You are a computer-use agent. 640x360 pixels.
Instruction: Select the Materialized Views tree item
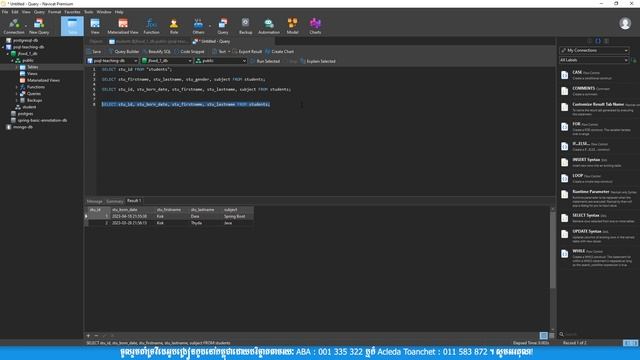(x=43, y=80)
